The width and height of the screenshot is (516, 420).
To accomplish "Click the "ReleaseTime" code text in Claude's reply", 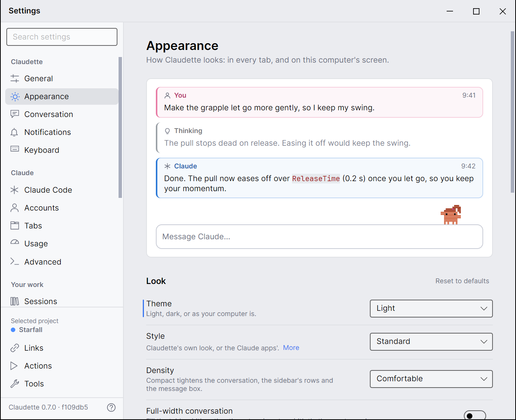I will (x=316, y=179).
